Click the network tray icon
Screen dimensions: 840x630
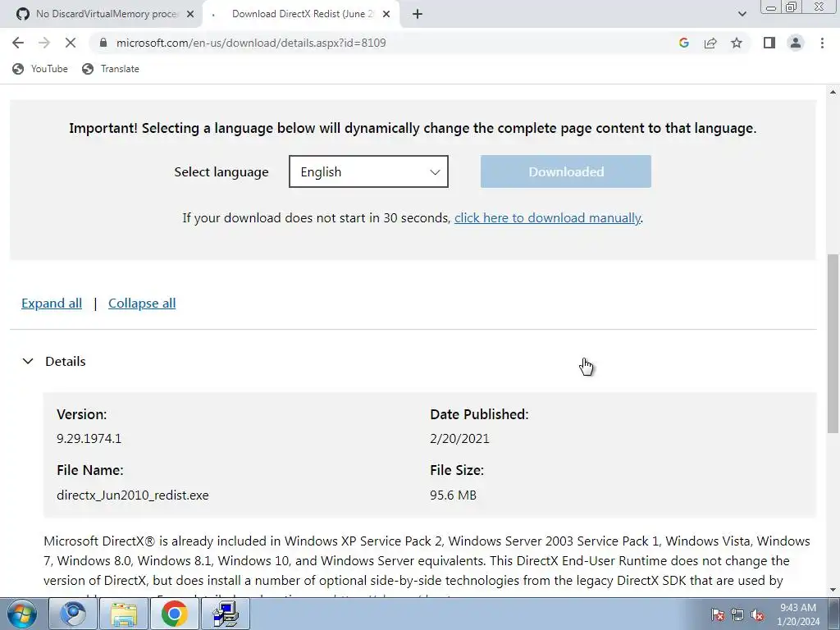tap(737, 614)
